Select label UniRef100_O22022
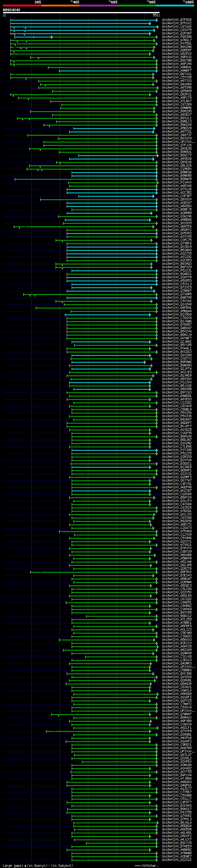The width and height of the screenshot is (197, 868). click(x=177, y=860)
